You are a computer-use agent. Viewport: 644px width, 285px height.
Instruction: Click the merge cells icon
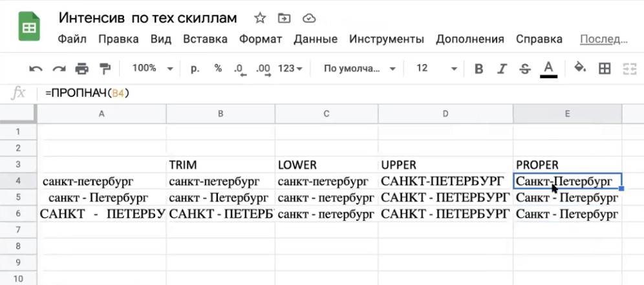[629, 69]
